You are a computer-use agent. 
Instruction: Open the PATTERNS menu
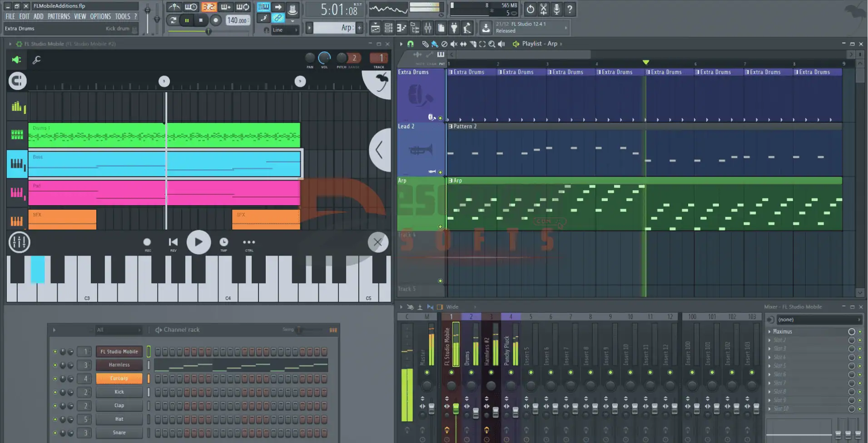59,16
